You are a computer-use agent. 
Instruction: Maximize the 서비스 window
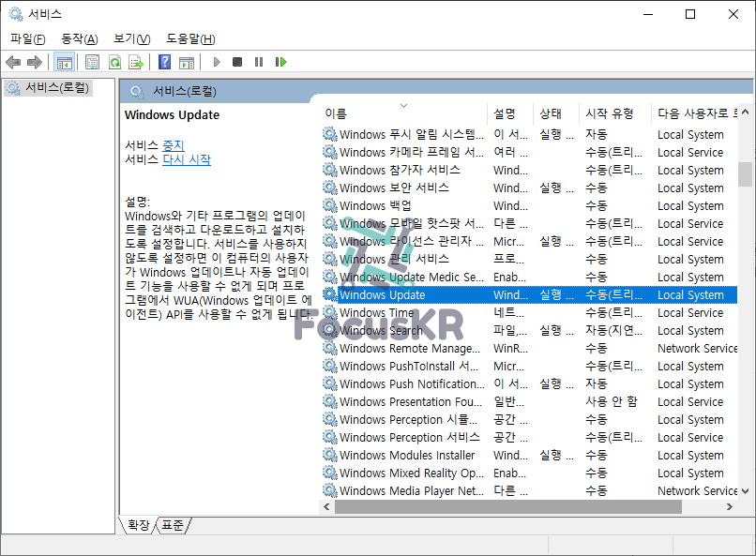[x=690, y=14]
